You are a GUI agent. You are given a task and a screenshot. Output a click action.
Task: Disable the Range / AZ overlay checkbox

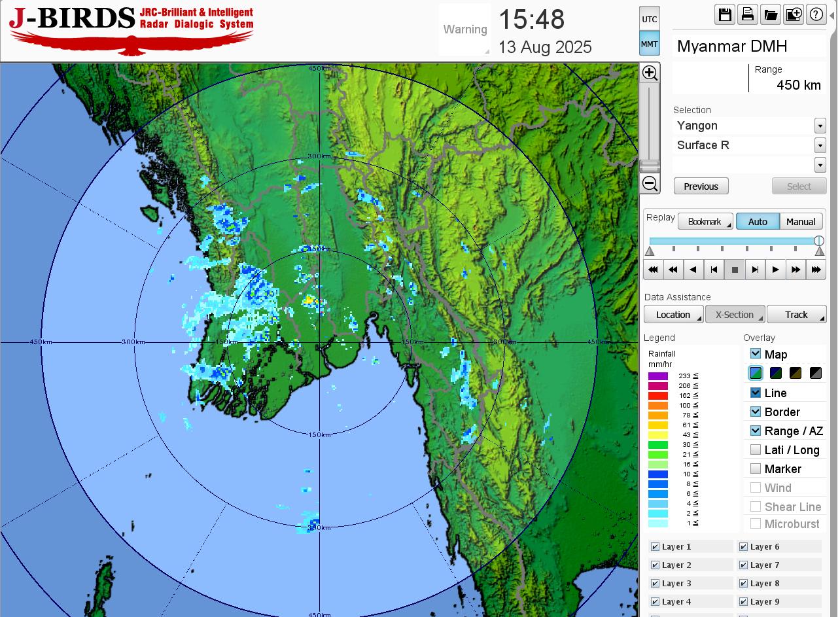(x=756, y=431)
